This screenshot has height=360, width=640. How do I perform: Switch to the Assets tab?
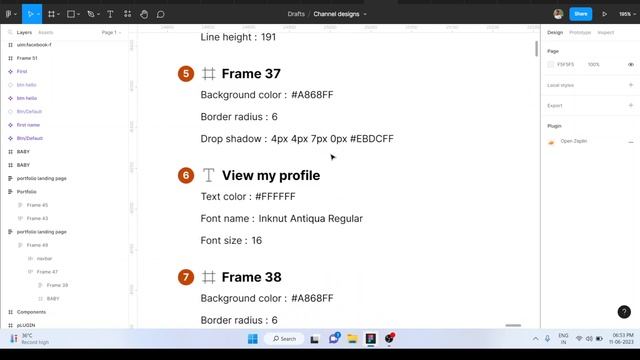point(45,32)
